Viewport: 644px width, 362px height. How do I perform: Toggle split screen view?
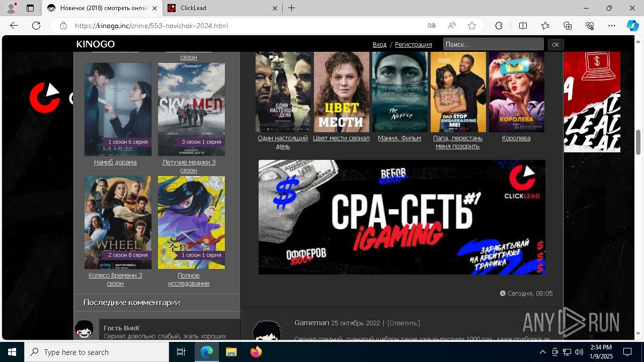(x=523, y=26)
